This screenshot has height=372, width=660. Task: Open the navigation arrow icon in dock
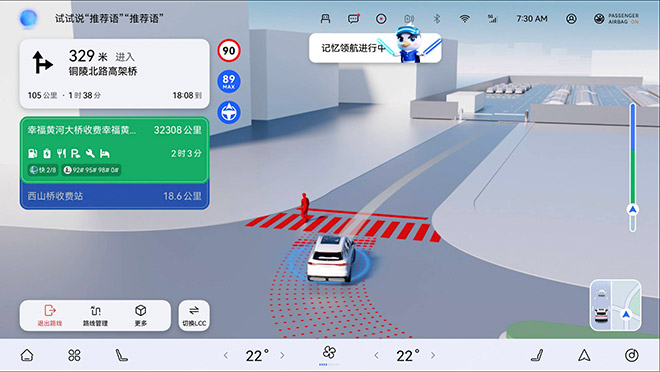pos(584,356)
